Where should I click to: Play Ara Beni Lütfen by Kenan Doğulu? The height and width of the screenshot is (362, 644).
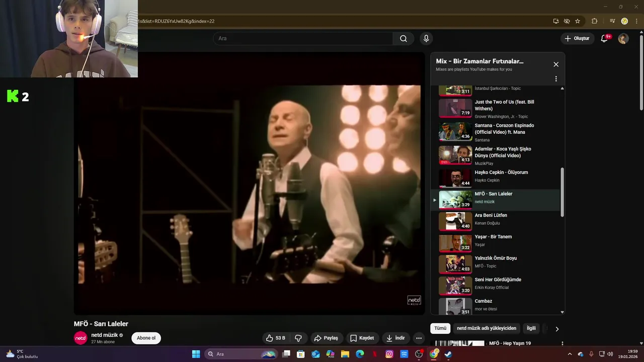pyautogui.click(x=496, y=221)
